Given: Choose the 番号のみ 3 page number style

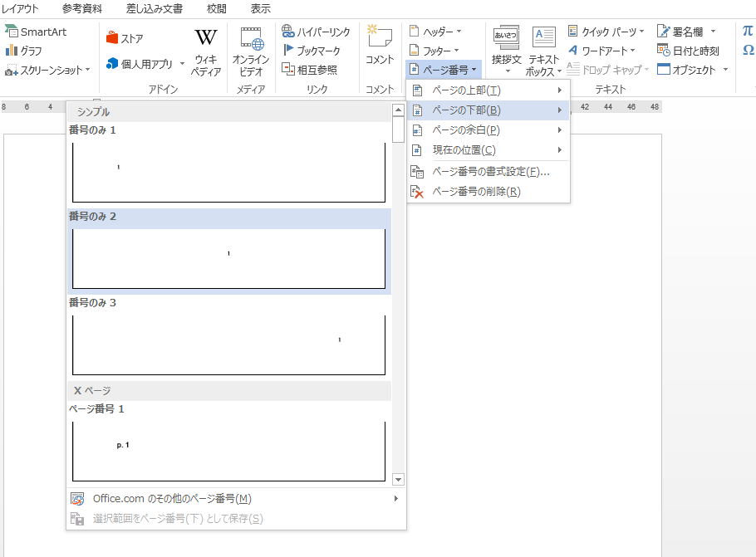Looking at the screenshot, I should (229, 337).
